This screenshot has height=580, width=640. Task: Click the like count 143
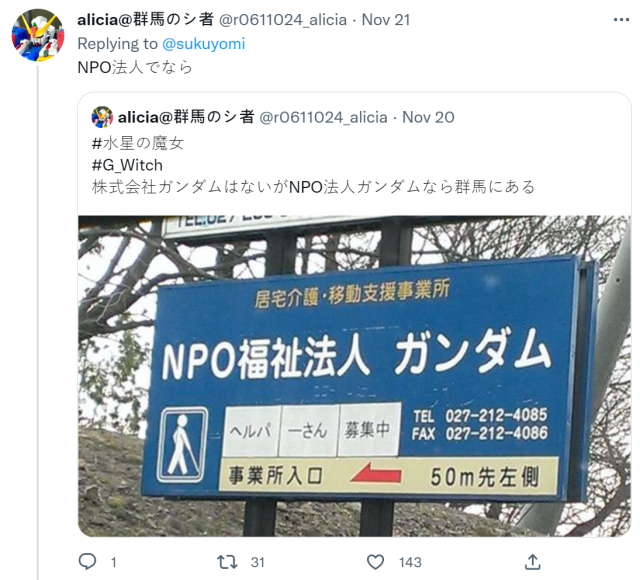click(410, 562)
